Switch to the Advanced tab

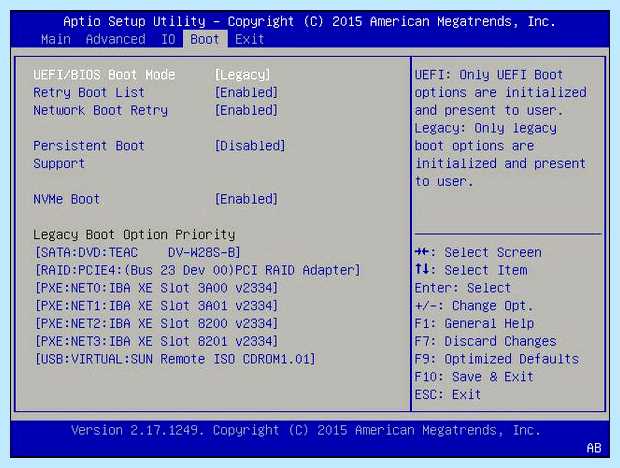click(x=115, y=40)
